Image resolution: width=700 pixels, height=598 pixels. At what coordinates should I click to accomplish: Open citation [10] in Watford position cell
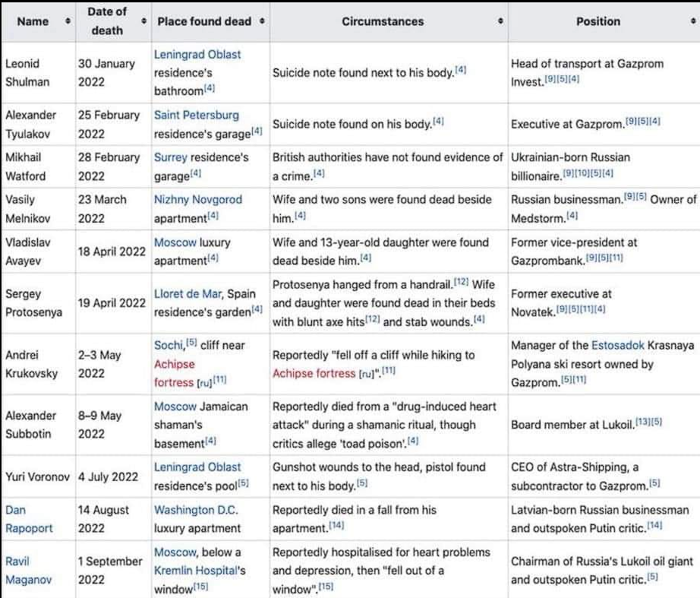(582, 173)
